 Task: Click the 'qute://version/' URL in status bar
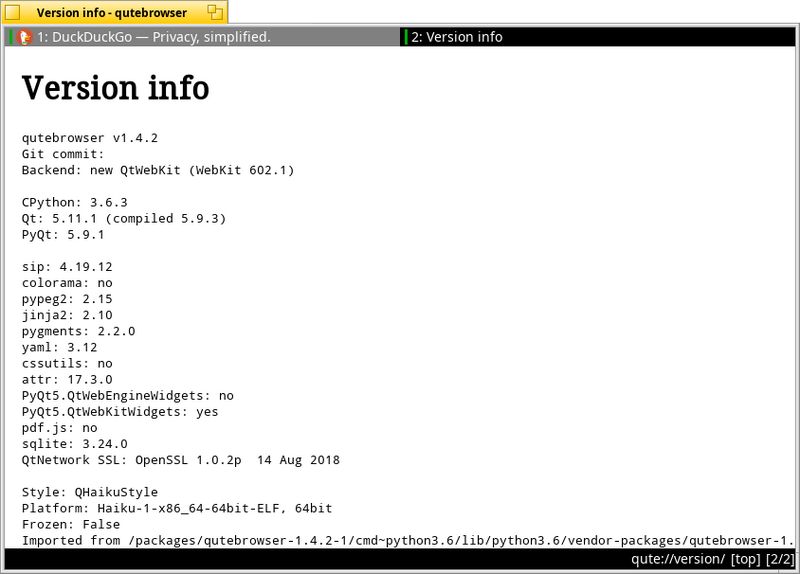678,559
